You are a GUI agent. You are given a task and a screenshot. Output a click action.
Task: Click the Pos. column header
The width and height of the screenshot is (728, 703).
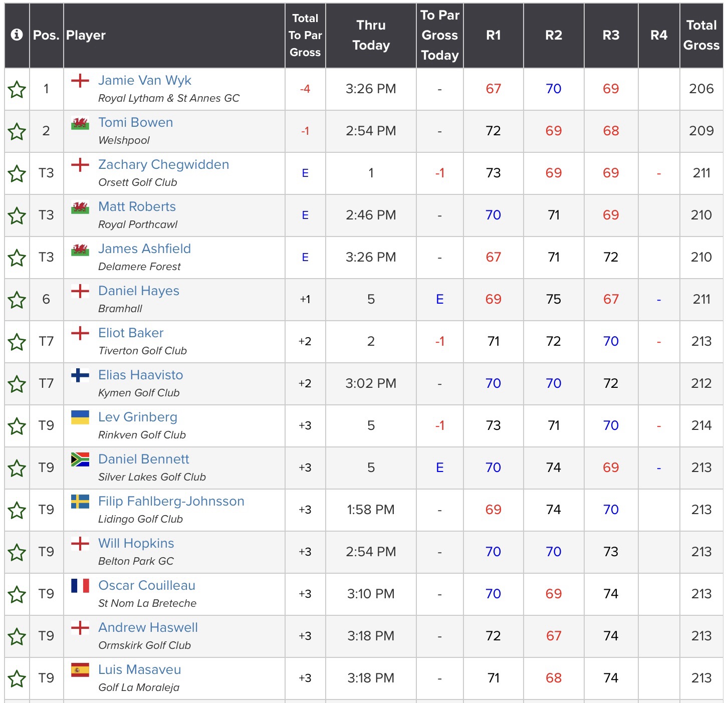pos(46,35)
